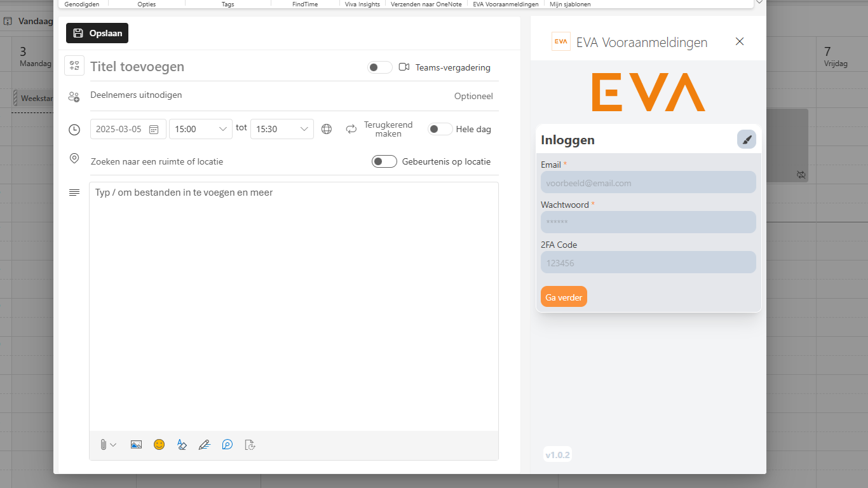868x488 pixels.
Task: Click the Teams camera icon
Action: tap(404, 67)
